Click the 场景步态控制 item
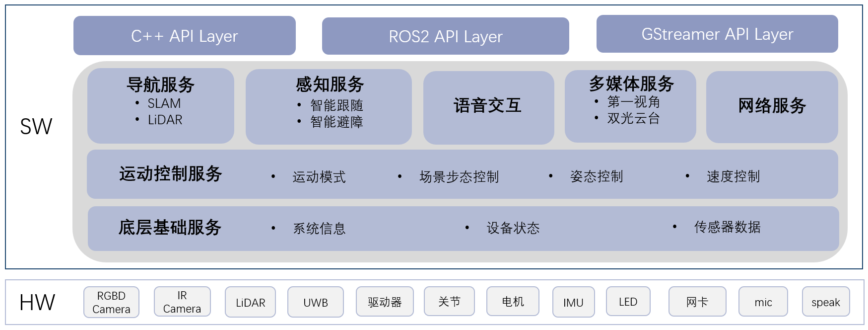This screenshot has width=868, height=330. click(x=459, y=177)
